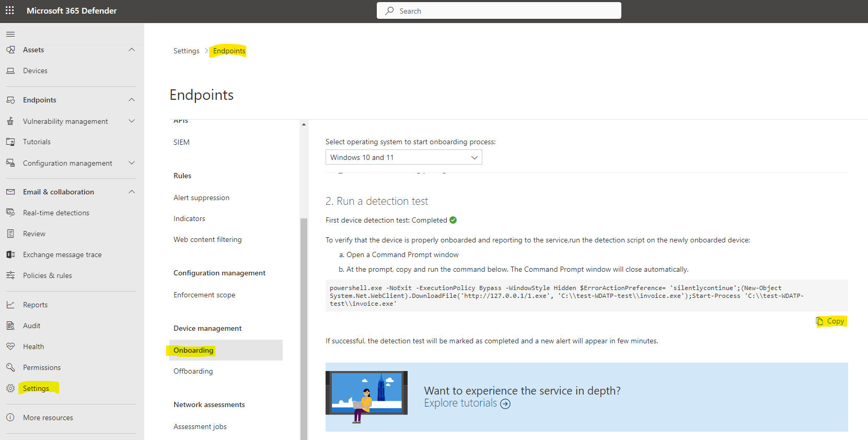Collapse the navigation hamburger menu

coord(10,34)
